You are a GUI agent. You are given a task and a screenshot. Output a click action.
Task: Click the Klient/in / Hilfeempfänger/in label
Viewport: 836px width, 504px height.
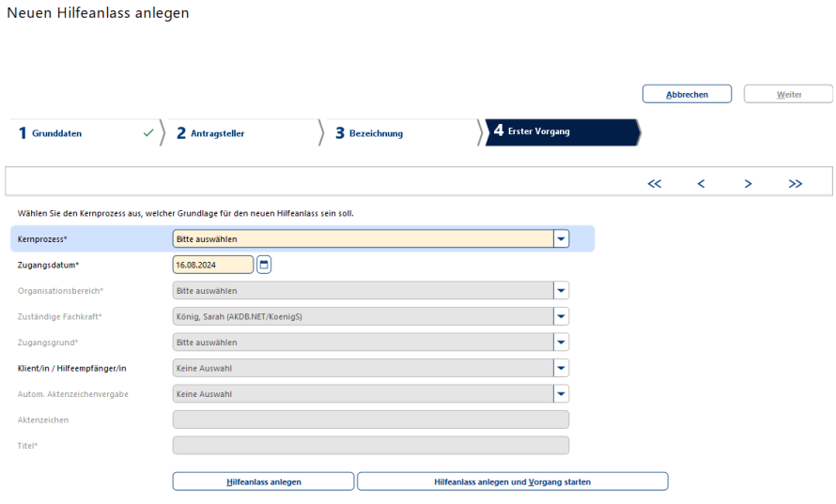[72, 368]
